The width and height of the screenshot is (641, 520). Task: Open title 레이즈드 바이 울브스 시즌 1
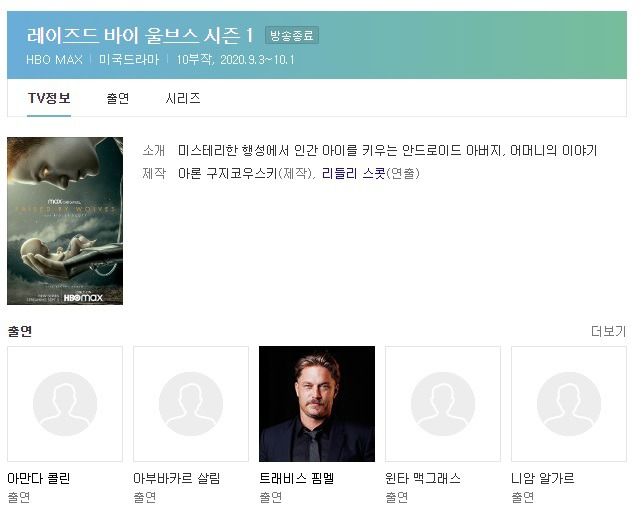pyautogui.click(x=140, y=36)
